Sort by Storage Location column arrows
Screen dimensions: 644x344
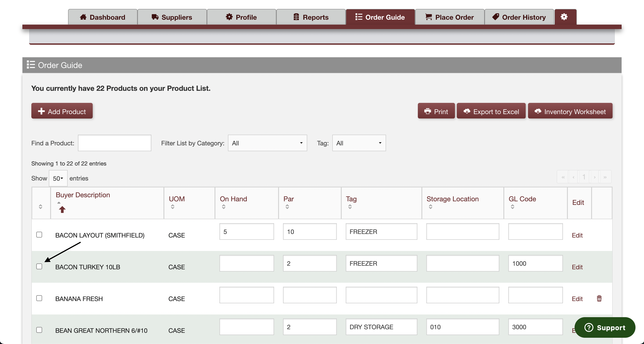tap(430, 207)
